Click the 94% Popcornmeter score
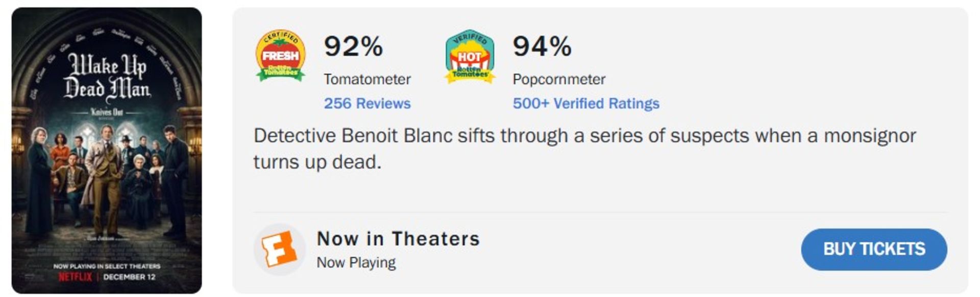This screenshot has height=297, width=980. click(542, 47)
